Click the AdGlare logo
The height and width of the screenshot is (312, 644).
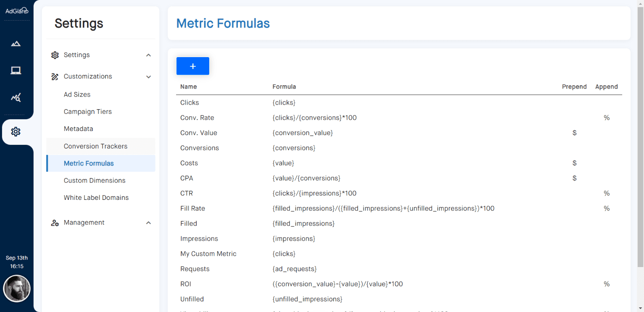point(16,10)
